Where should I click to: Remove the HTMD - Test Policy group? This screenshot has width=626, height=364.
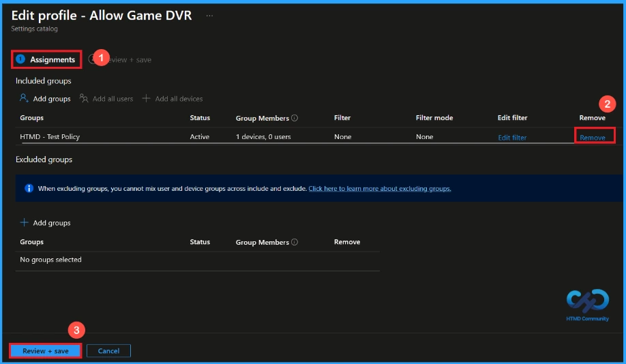coord(593,137)
